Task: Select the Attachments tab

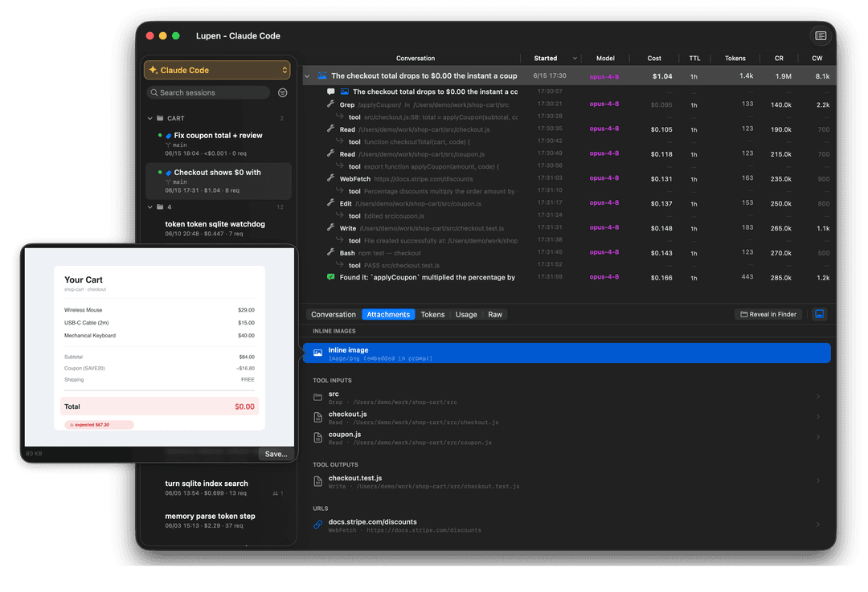Action: pyautogui.click(x=388, y=314)
